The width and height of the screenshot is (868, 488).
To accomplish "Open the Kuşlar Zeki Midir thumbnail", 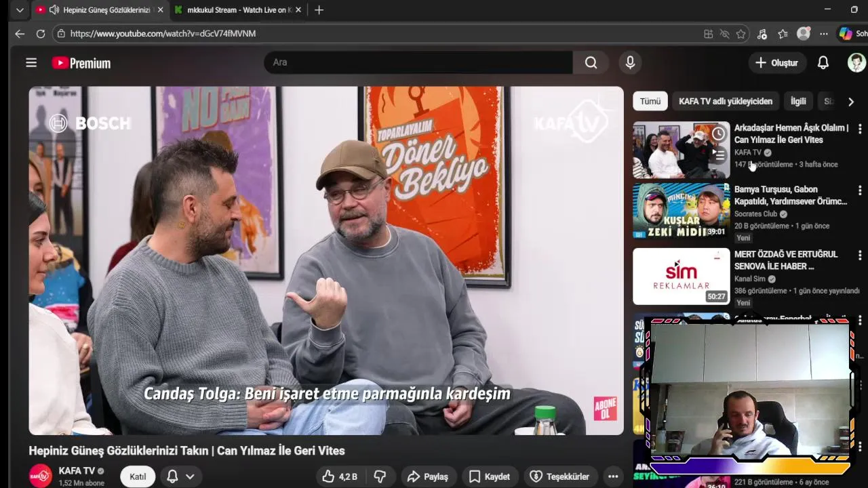I will point(681,211).
